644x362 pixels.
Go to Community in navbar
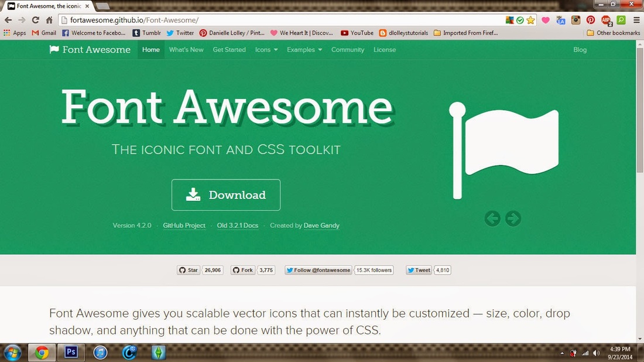point(348,50)
